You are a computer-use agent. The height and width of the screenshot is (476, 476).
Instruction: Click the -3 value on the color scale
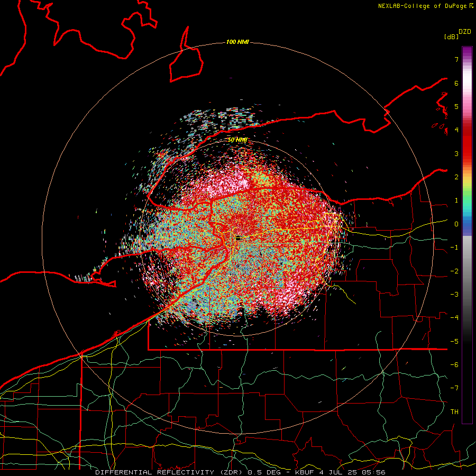click(454, 294)
